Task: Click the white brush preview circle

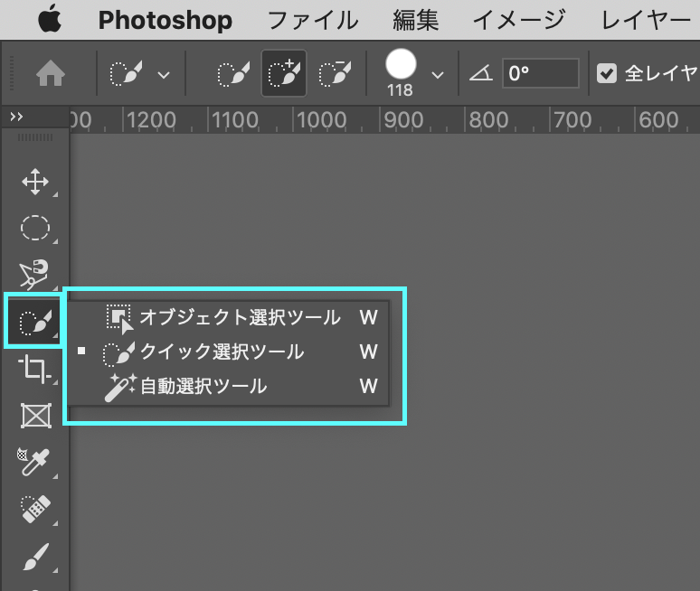Action: pyautogui.click(x=401, y=64)
